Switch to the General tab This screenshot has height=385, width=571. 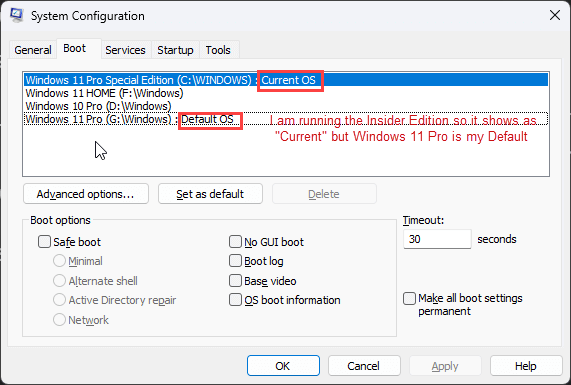(x=33, y=50)
